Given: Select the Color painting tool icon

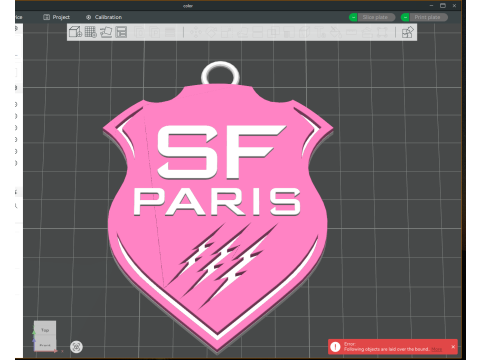Looking at the screenshot, I should pos(336,32).
